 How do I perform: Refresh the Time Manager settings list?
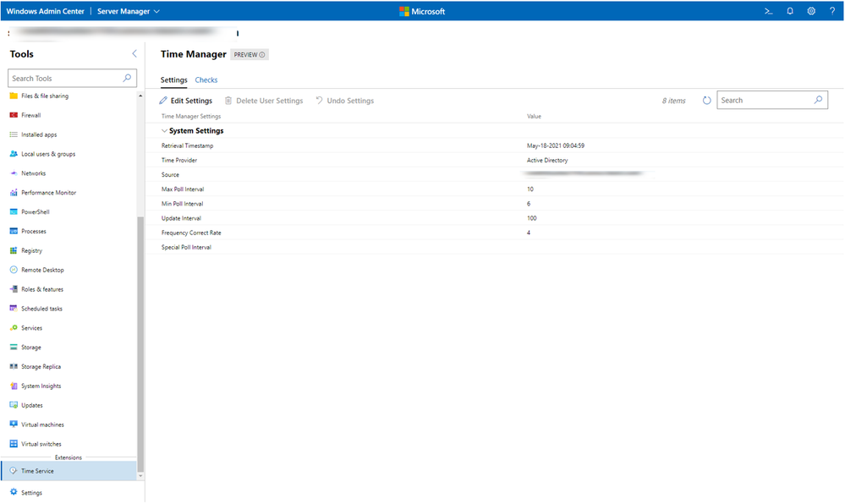(x=706, y=101)
